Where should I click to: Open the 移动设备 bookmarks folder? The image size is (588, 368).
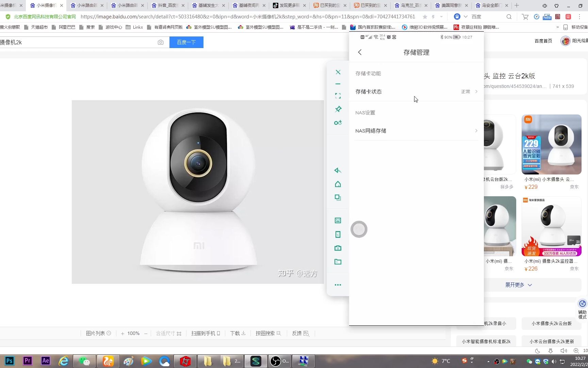pyautogui.click(x=576, y=27)
